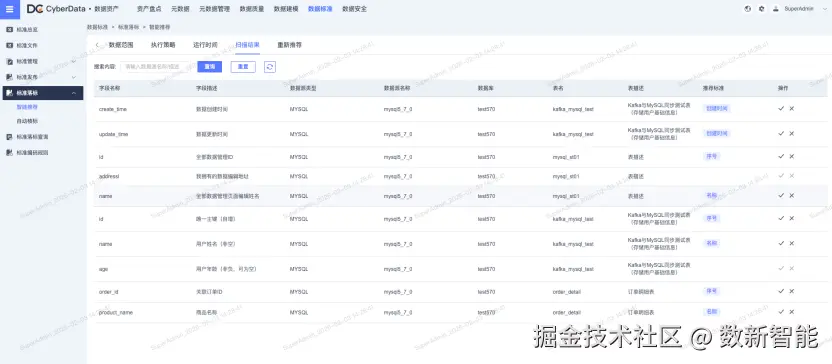Open the 数据标准 top menu
Viewport: 832px width, 364px height.
click(320, 9)
